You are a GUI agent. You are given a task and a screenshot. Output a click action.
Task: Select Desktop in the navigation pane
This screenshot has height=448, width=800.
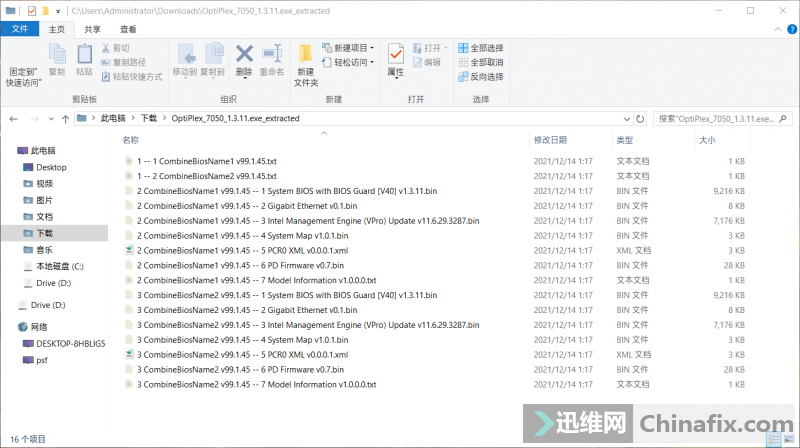(51, 167)
